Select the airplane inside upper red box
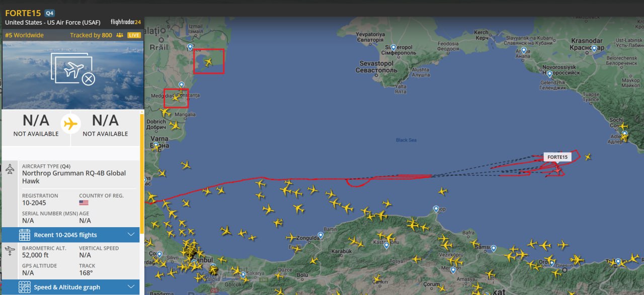 click(208, 62)
